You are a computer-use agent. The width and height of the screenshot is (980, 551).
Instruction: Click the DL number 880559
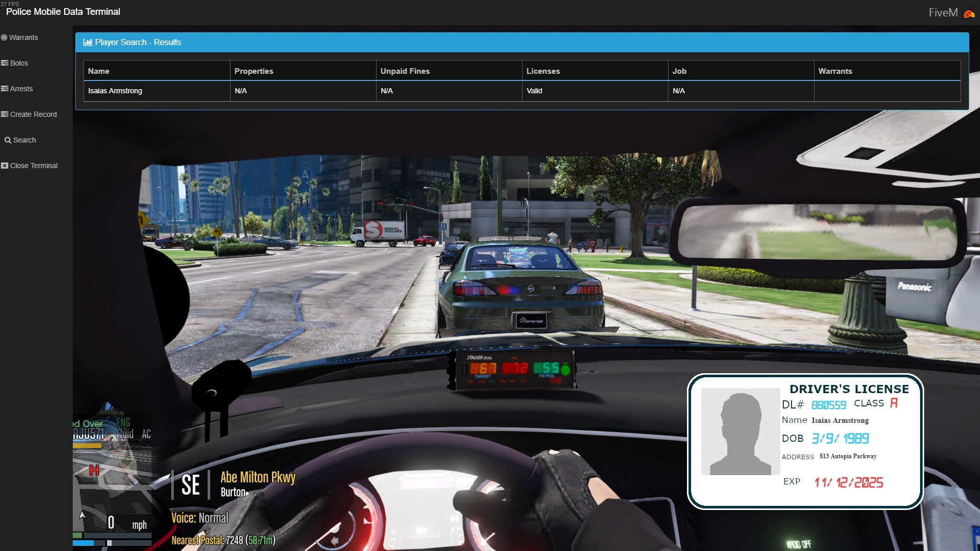point(828,405)
